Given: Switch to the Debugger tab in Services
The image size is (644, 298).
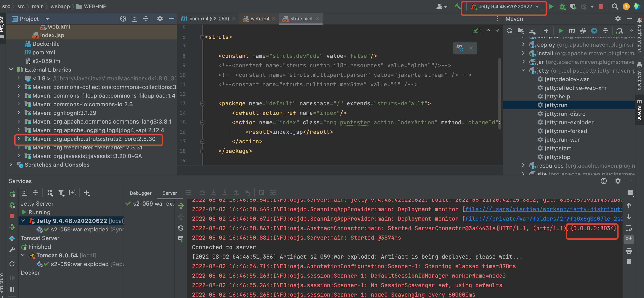Looking at the screenshot, I should 141,193.
